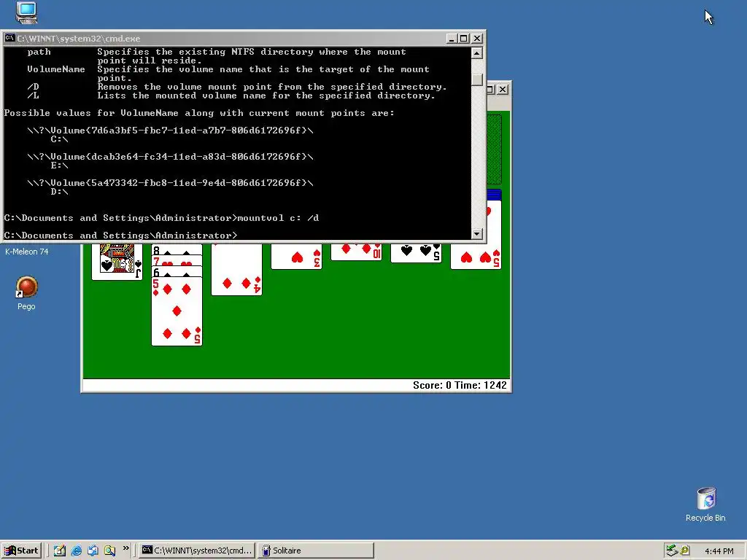Click the magnifier search quick launch icon
Viewport: 747px width, 560px height.
109,551
